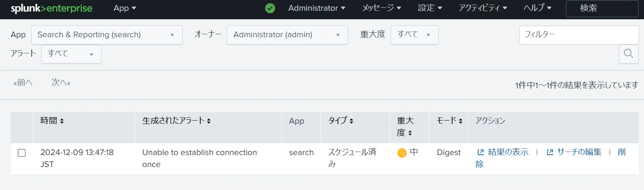
Task: Click the sort arrows beside 時間
Action: coord(62,121)
